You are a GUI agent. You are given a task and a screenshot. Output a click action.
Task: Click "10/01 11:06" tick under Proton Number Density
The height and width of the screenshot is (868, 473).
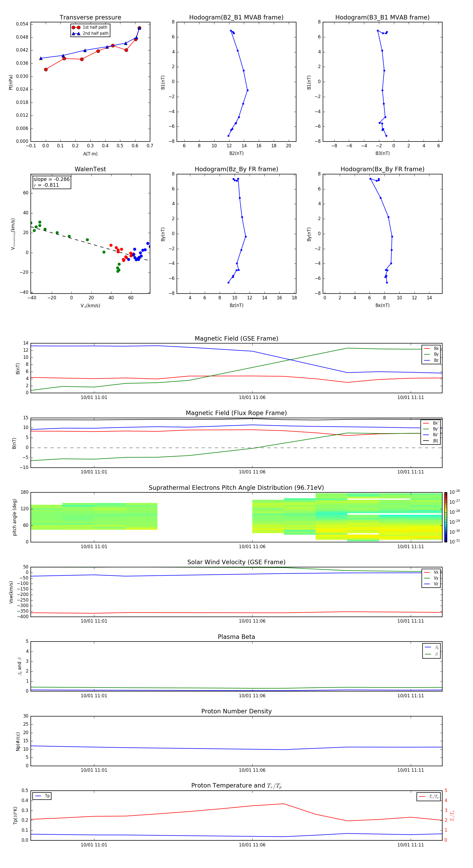(x=252, y=770)
